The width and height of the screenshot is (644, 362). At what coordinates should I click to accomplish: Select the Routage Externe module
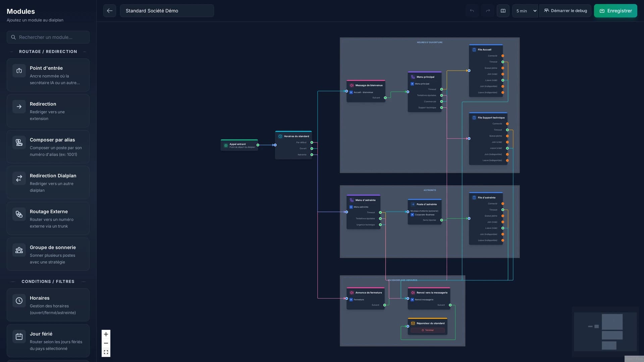[x=48, y=219]
